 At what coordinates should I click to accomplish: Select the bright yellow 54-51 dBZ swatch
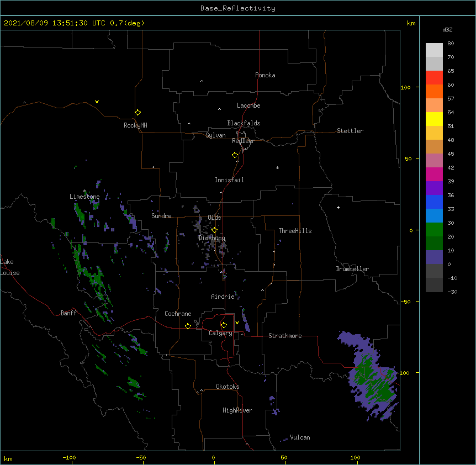[434, 119]
